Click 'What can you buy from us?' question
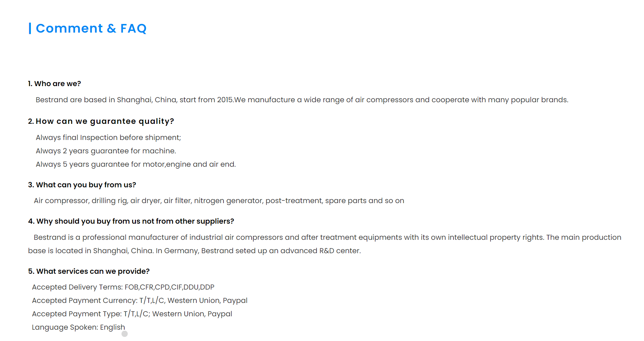 coord(82,185)
